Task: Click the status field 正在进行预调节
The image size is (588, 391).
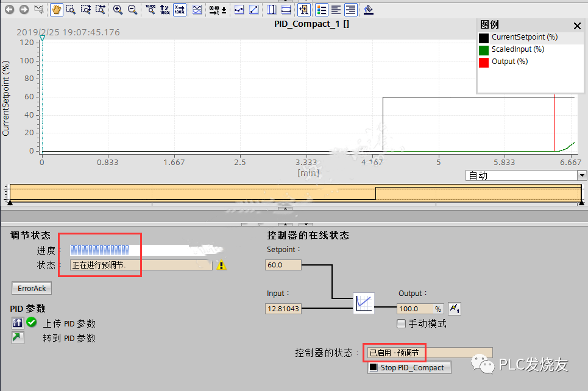Action: pos(141,265)
